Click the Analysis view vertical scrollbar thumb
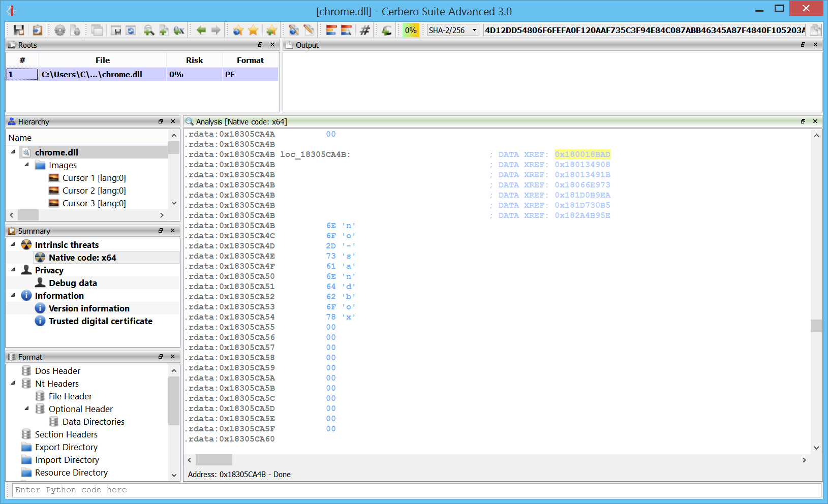The height and width of the screenshot is (504, 828). [x=816, y=326]
